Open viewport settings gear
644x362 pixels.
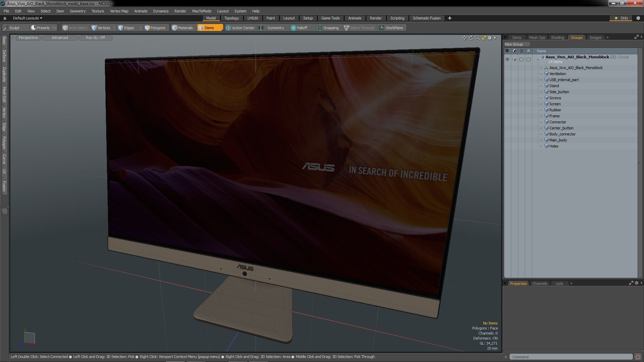pos(490,38)
